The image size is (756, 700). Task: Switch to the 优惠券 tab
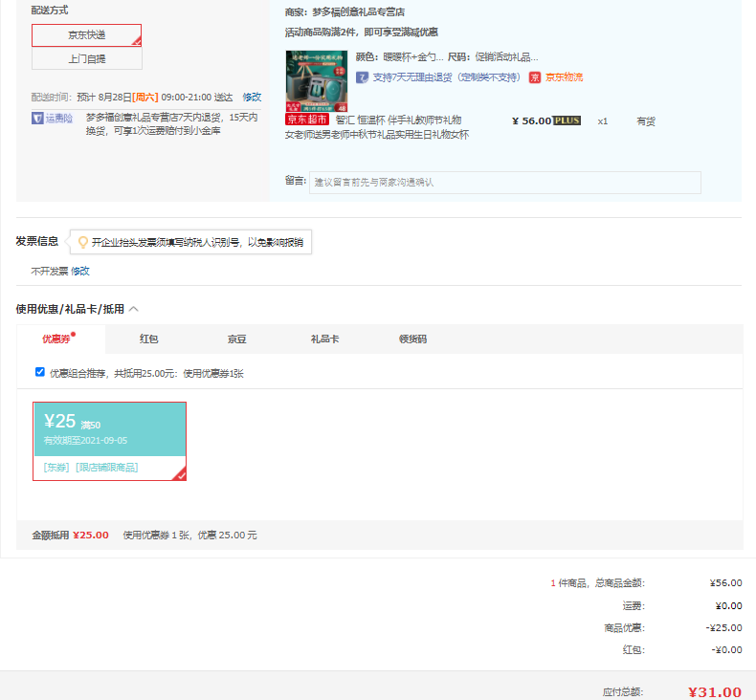pos(58,339)
